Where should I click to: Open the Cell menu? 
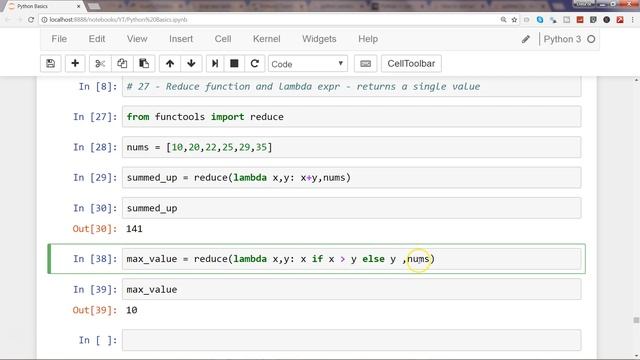223,39
